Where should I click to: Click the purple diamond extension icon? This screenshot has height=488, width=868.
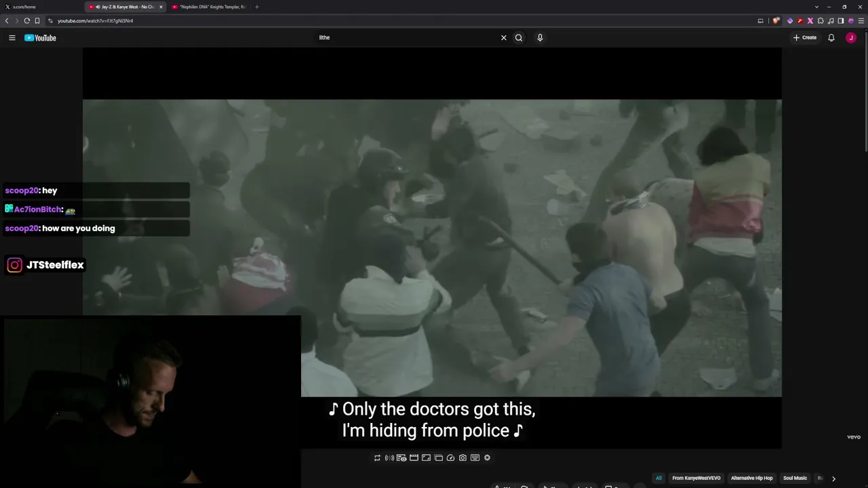coord(790,21)
